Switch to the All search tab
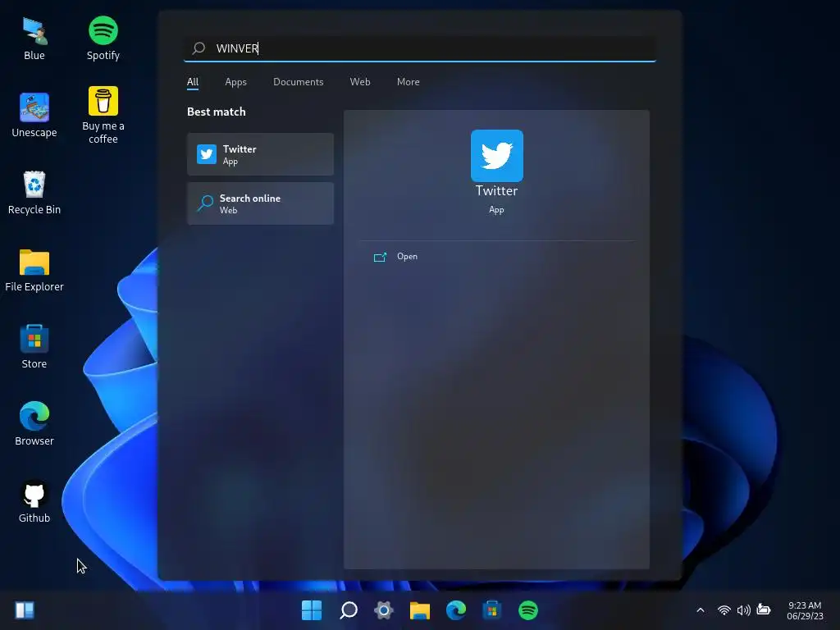The height and width of the screenshot is (630, 840). [192, 82]
